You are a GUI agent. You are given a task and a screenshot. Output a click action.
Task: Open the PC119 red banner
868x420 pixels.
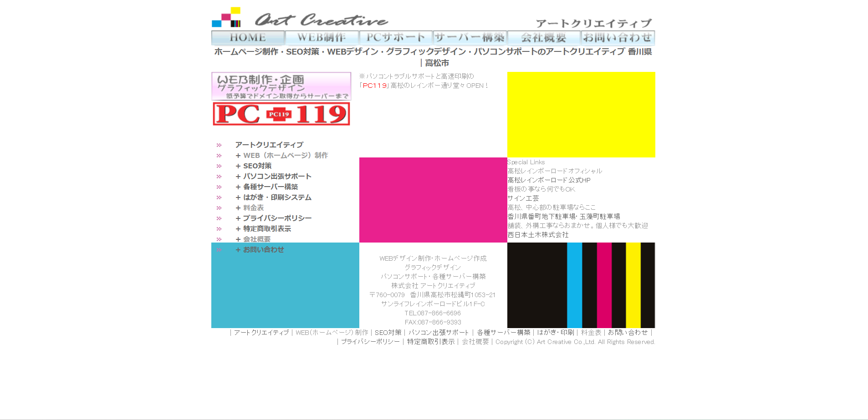click(x=281, y=114)
